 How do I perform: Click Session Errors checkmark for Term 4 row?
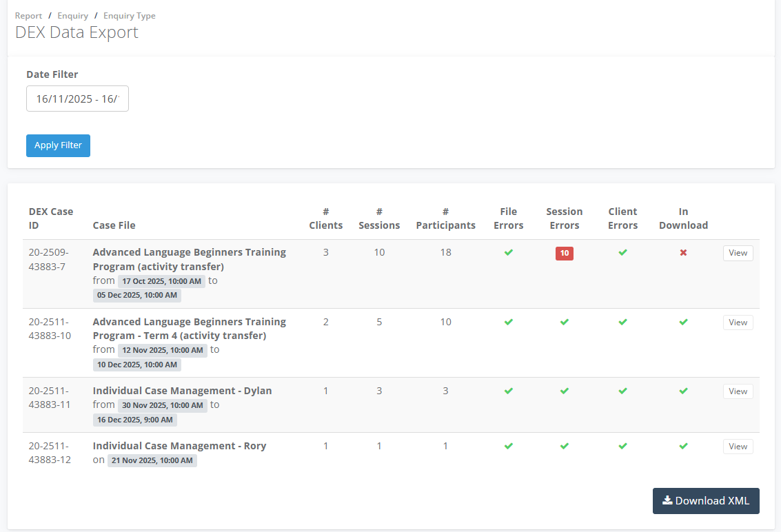(x=564, y=322)
